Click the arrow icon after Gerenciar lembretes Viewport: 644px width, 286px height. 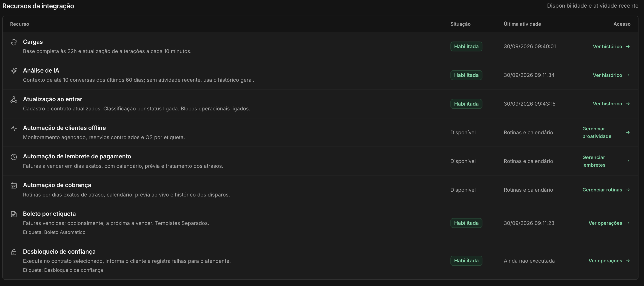pyautogui.click(x=627, y=161)
